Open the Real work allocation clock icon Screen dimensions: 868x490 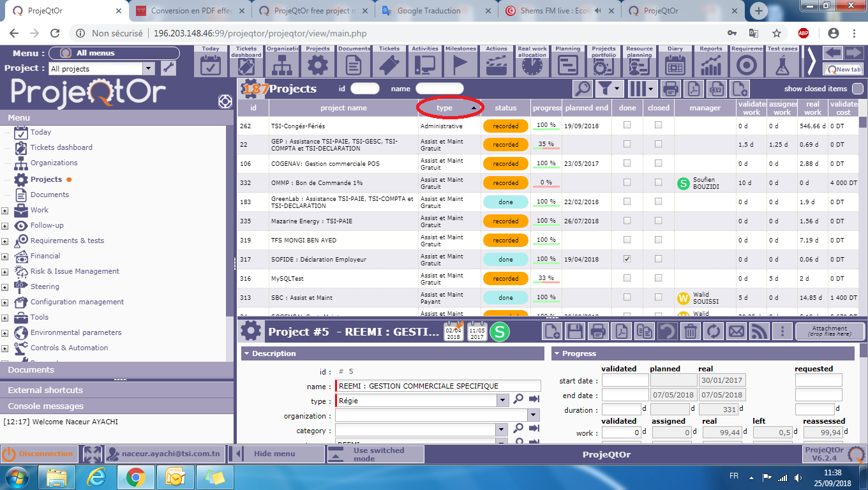pos(532,64)
